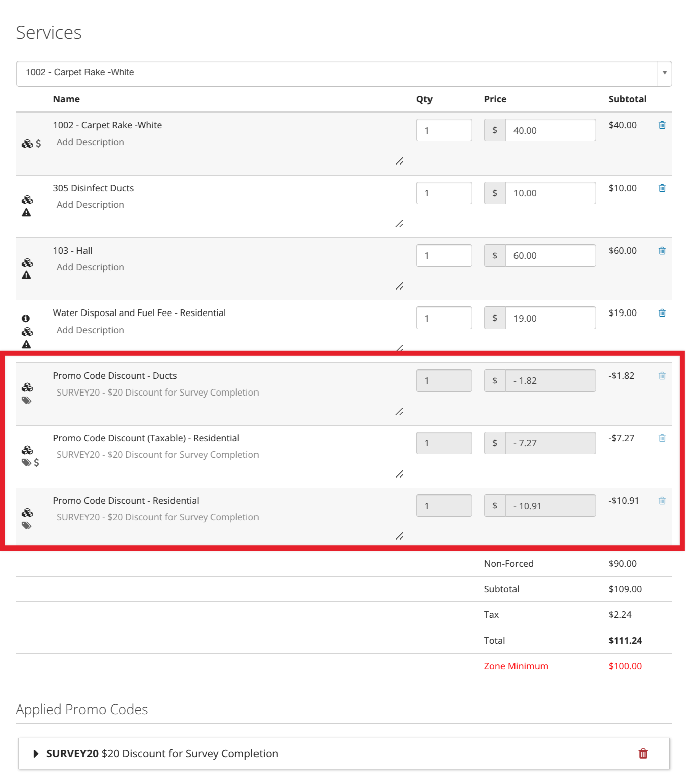Viewport: 686px width, 784px height.
Task: Click boxes icon next to 103 - Hall
Action: [27, 263]
